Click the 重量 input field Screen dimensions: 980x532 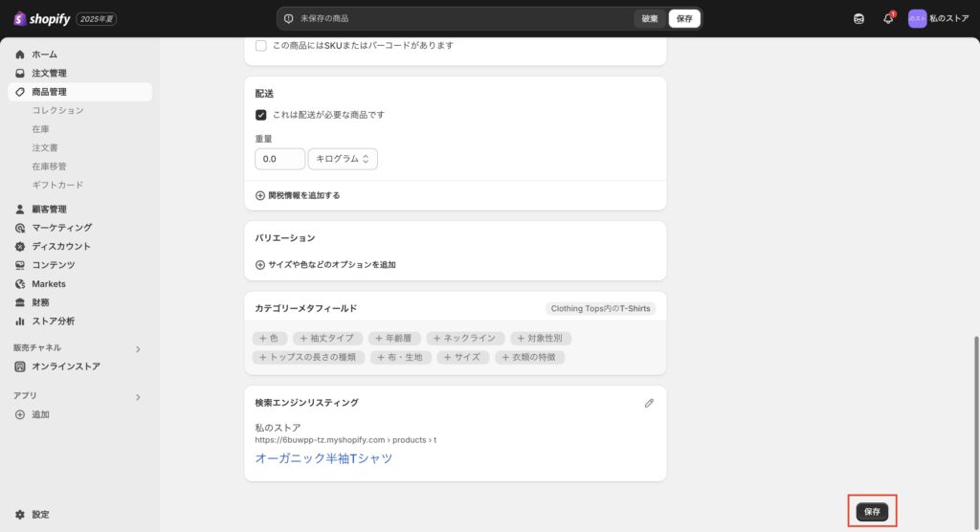[x=279, y=159]
